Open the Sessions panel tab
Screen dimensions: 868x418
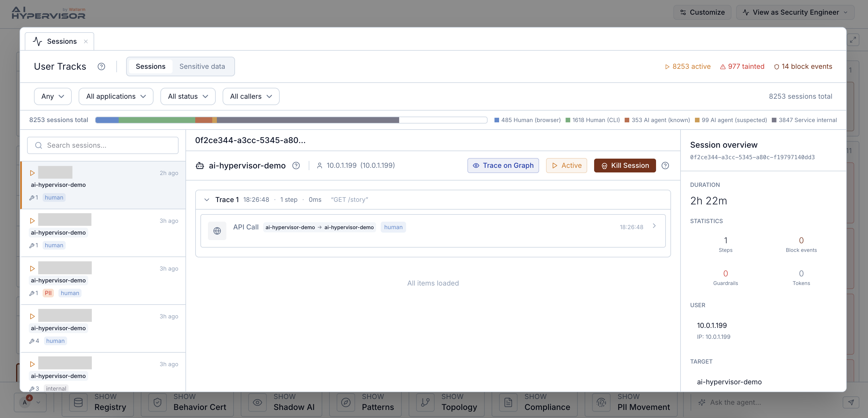coord(60,41)
